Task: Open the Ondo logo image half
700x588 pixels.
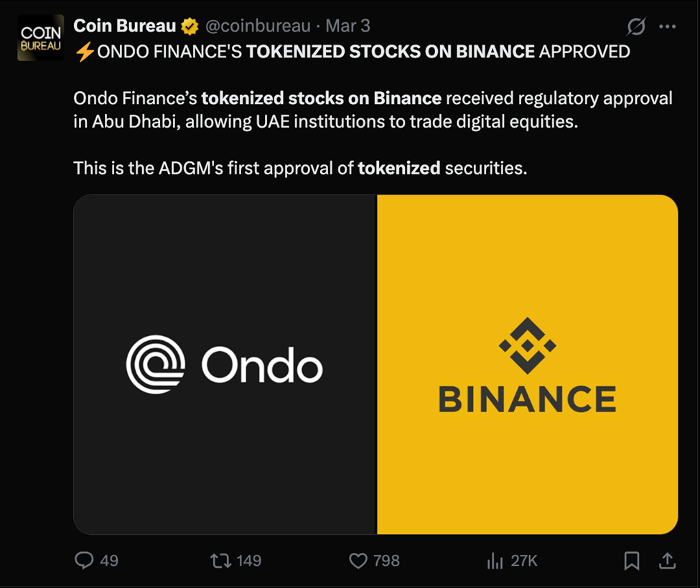Action: (x=225, y=365)
